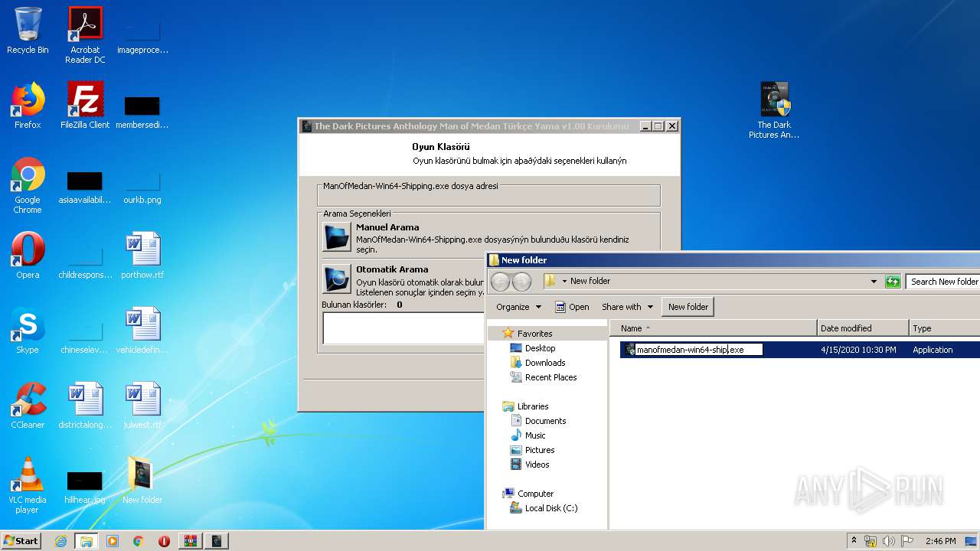The height and width of the screenshot is (551, 980).
Task: Click the 4/15/2020 10:30 PM date cell
Action: [858, 350]
